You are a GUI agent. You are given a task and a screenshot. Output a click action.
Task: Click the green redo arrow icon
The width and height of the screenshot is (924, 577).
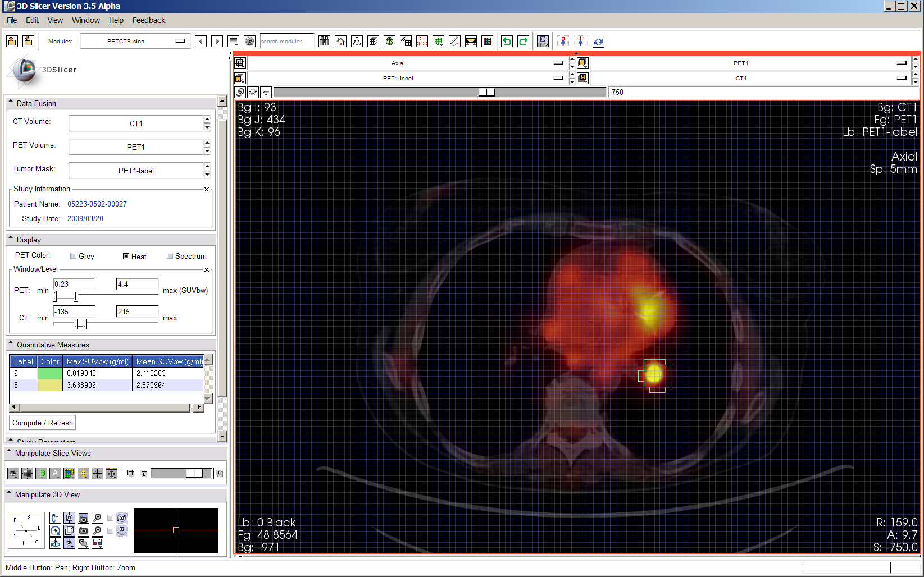523,42
